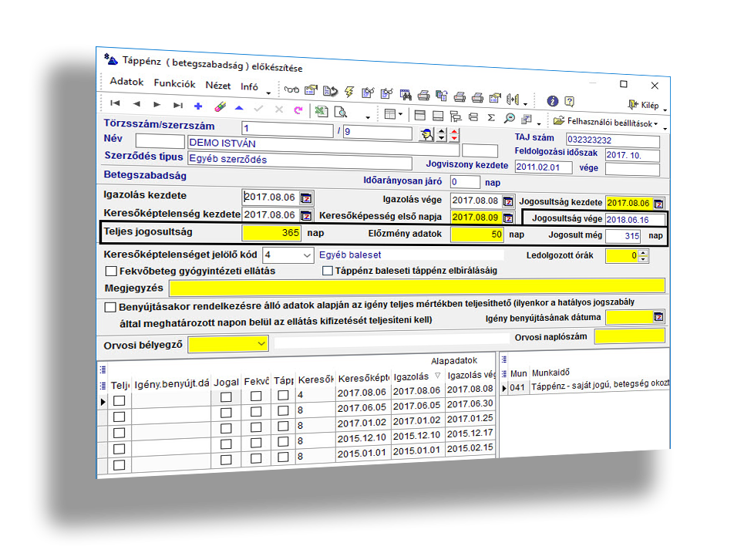Click the tree structure layout icon

[x=456, y=116]
